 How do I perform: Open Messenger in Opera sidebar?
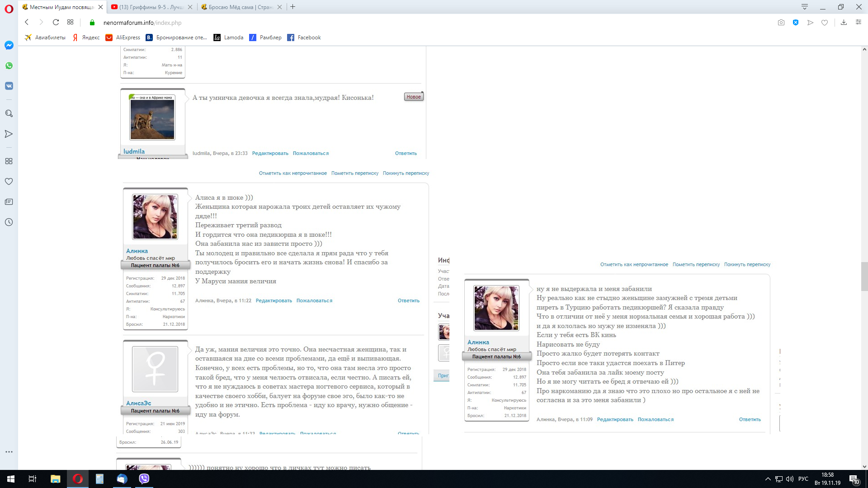9,45
